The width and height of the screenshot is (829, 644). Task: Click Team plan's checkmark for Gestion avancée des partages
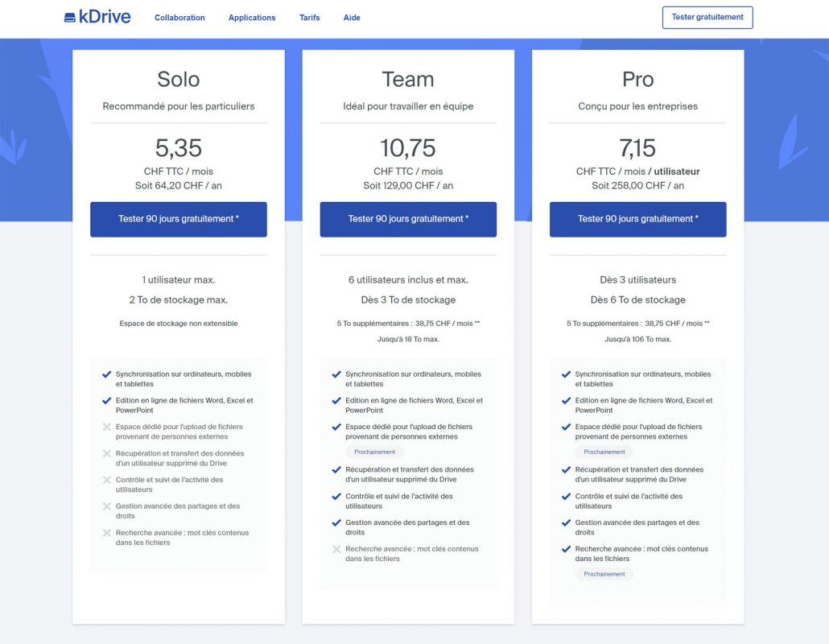coord(336,523)
